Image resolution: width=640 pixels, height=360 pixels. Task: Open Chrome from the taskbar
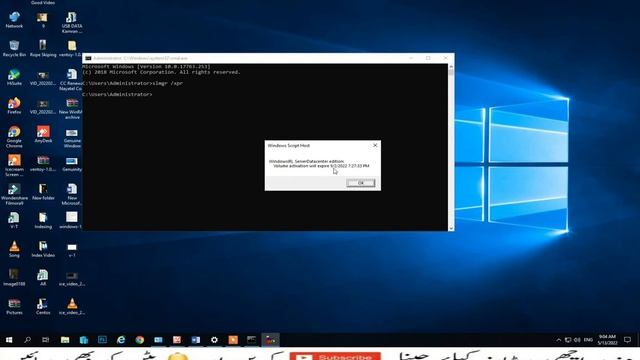tap(140, 340)
